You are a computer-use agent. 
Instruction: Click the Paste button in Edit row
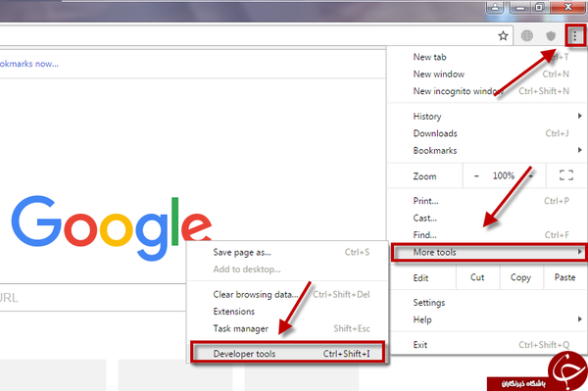point(564,277)
